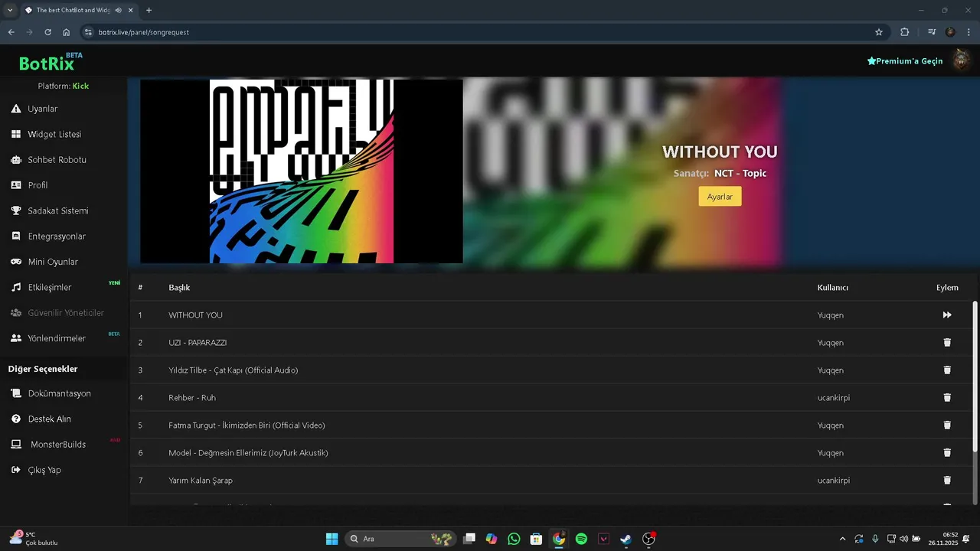The height and width of the screenshot is (551, 980).
Task: Click the Başlık column header
Action: [x=179, y=288]
